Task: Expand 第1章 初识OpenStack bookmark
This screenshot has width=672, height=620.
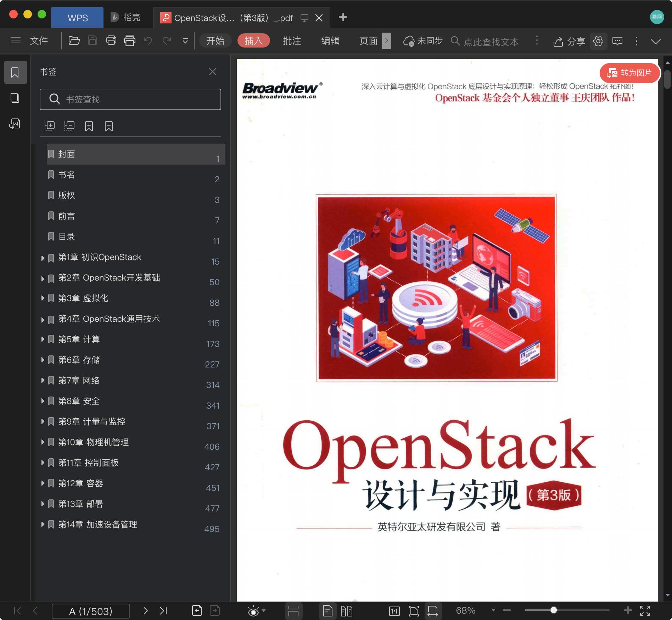Action: (43, 258)
